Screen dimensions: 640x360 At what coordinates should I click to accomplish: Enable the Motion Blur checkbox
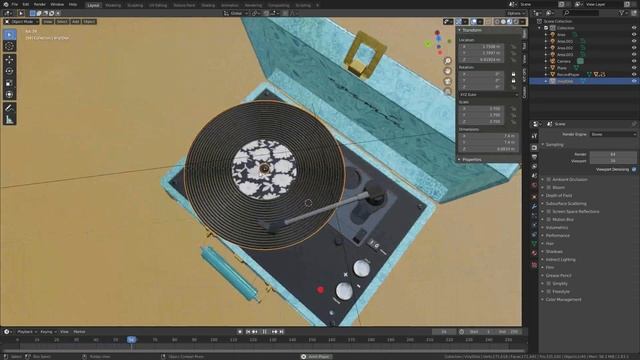[549, 220]
